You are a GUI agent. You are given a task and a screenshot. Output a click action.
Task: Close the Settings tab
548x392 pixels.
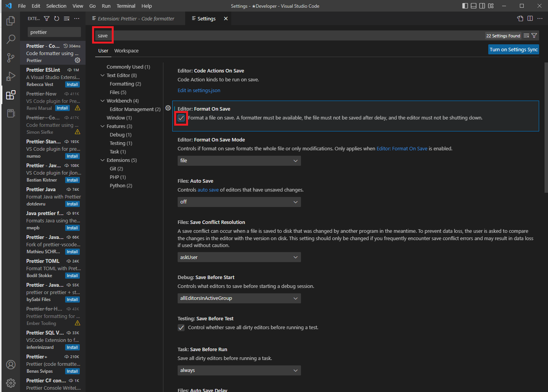[x=226, y=19]
